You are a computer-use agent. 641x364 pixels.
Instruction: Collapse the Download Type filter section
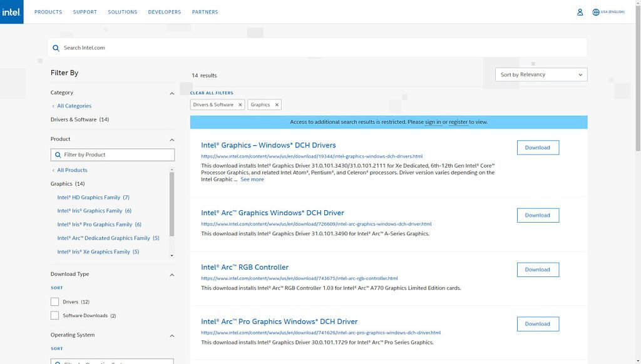(172, 275)
